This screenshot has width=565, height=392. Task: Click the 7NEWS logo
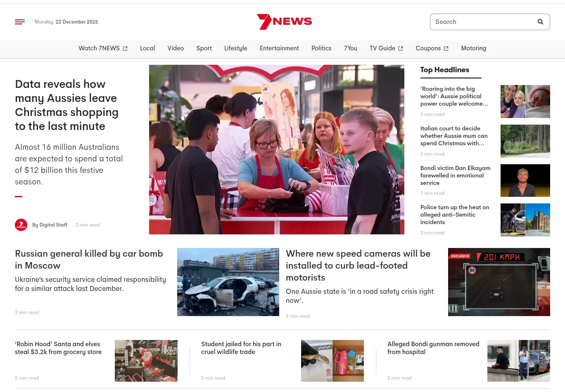[284, 21]
